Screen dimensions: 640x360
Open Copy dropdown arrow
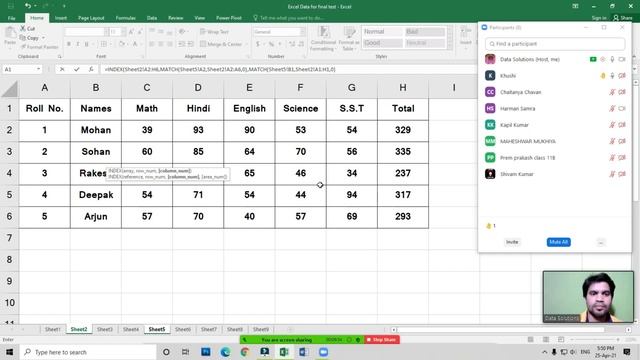pyautogui.click(x=43, y=38)
